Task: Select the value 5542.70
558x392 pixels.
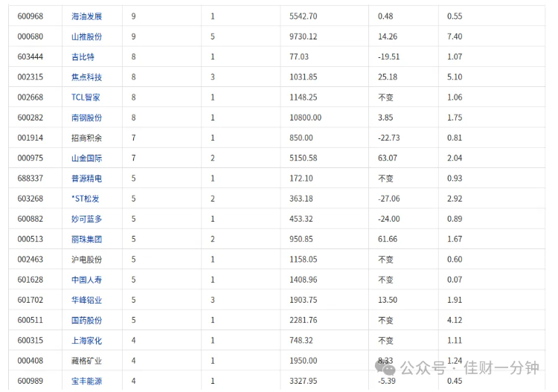Action: pyautogui.click(x=304, y=16)
